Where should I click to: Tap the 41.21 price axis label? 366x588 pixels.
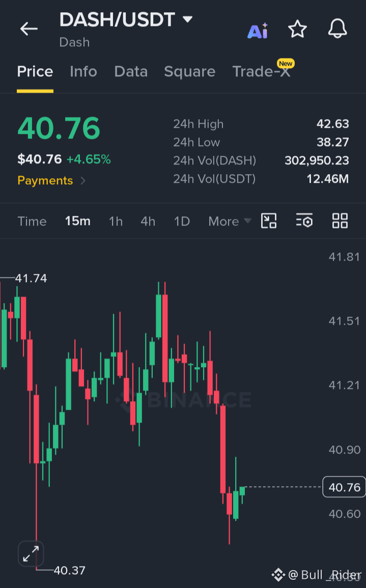point(344,385)
